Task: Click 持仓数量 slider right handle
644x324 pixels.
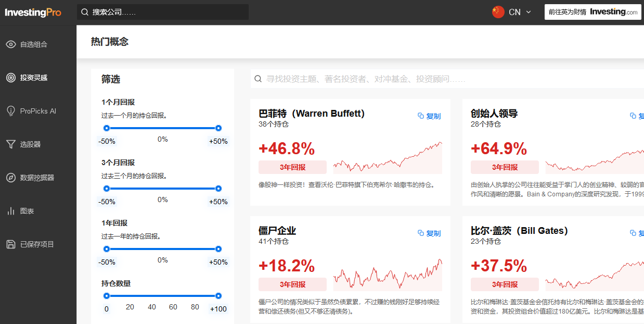Action: click(218, 296)
